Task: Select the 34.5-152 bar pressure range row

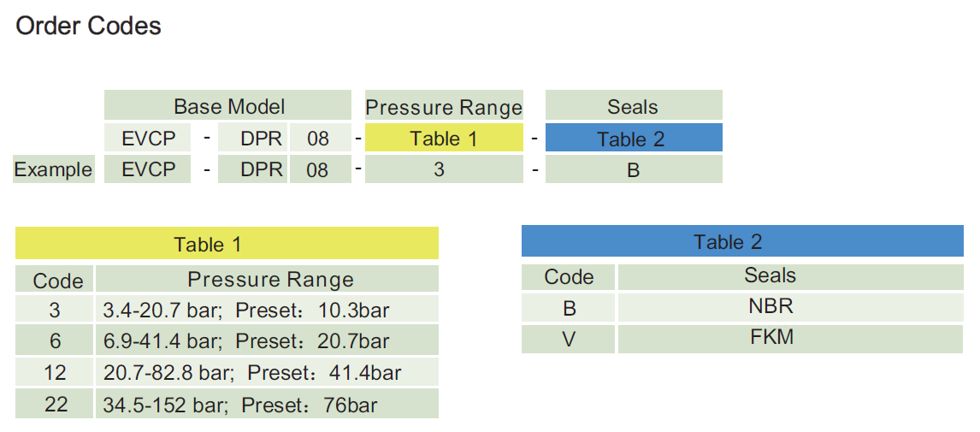Action: (x=266, y=404)
